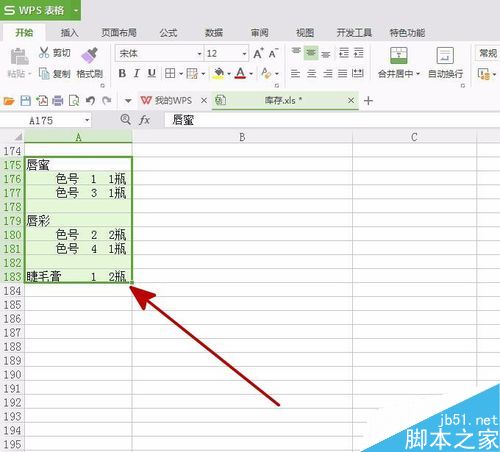
Task: Toggle Italic formatting
Action: 137,73
